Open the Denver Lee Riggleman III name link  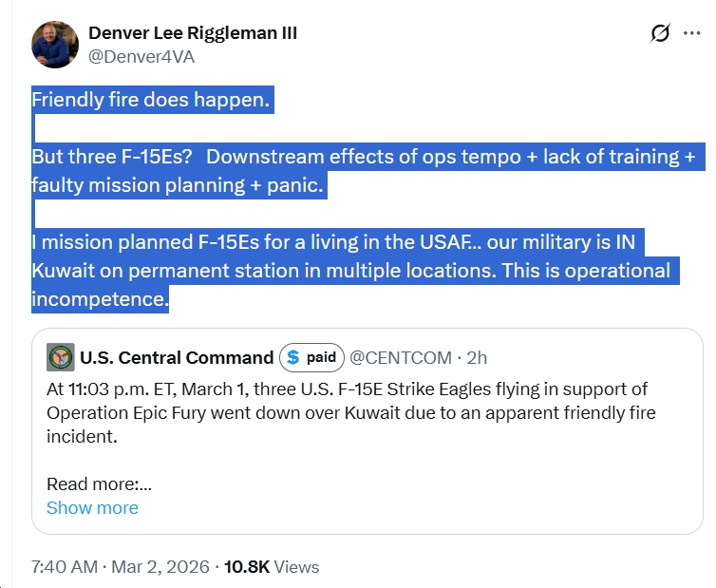pyautogui.click(x=193, y=33)
